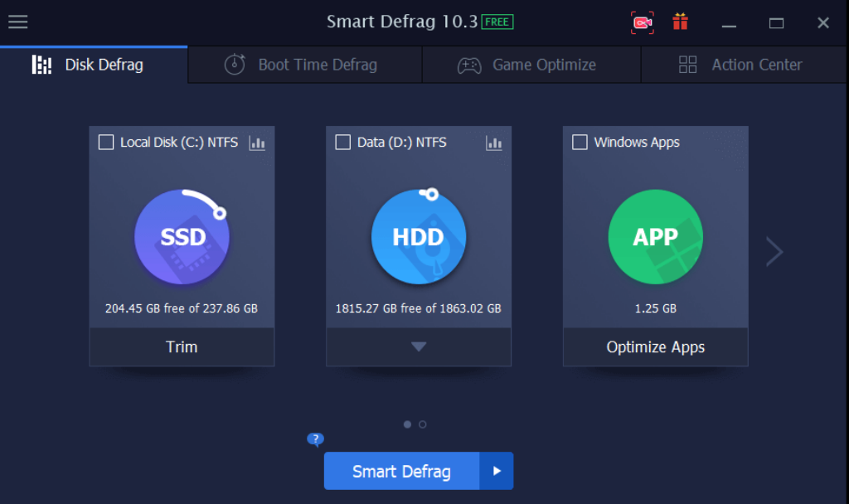Open the Smart Defrag button arrow menu

[x=497, y=471]
